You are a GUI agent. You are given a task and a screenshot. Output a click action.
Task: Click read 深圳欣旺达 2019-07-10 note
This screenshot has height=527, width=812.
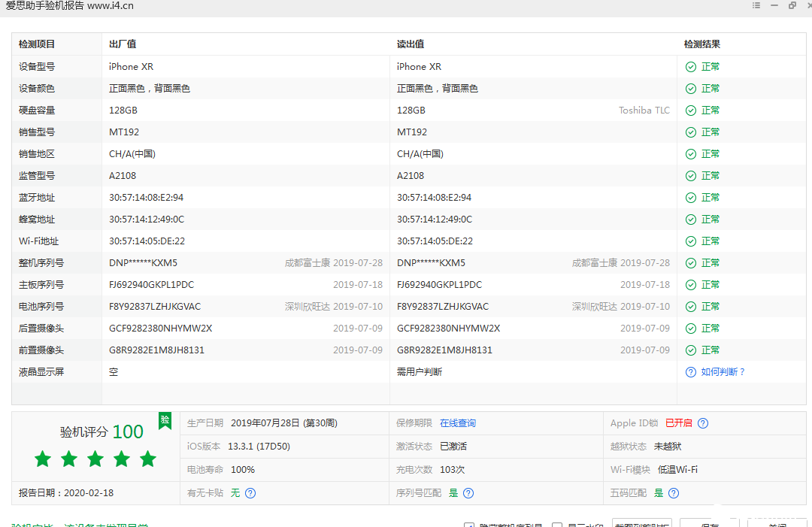(621, 307)
